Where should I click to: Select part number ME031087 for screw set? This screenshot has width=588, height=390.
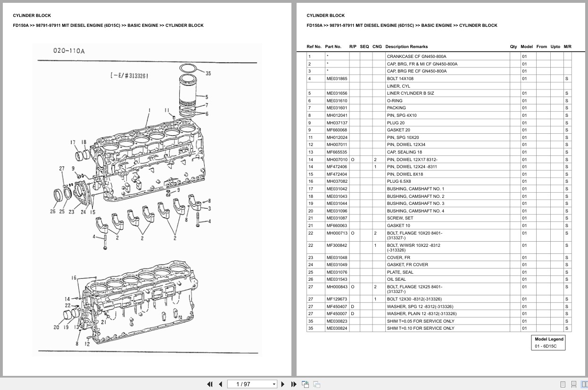337,218
